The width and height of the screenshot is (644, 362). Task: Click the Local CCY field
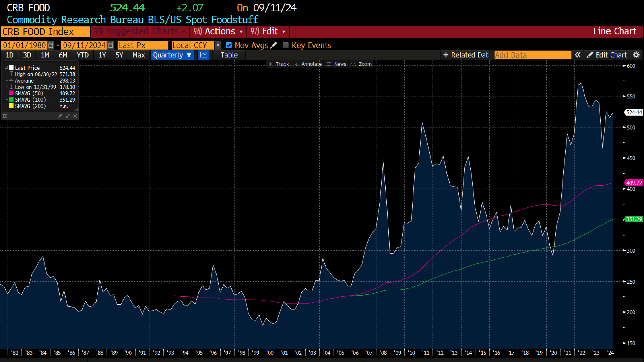tap(193, 45)
